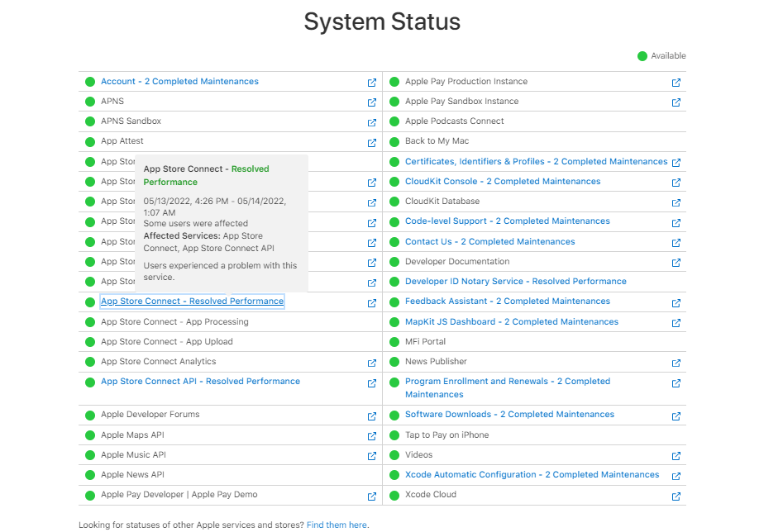The width and height of the screenshot is (783, 532).
Task: Open Program Enrollment and Renewals link
Action: point(507,382)
